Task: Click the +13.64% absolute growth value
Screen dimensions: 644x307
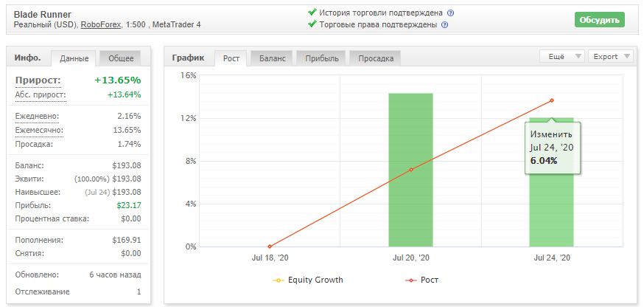Action: 124,95
